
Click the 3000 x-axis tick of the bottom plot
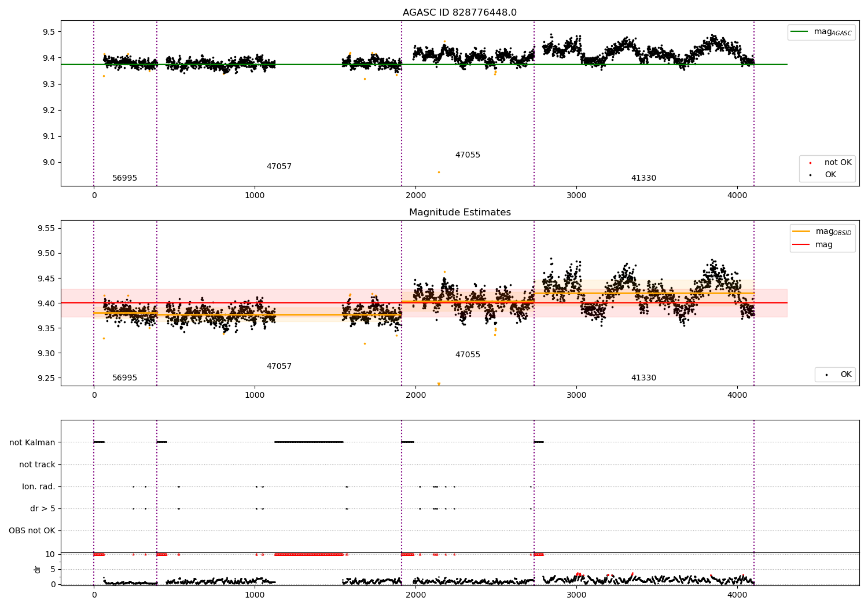576,595
